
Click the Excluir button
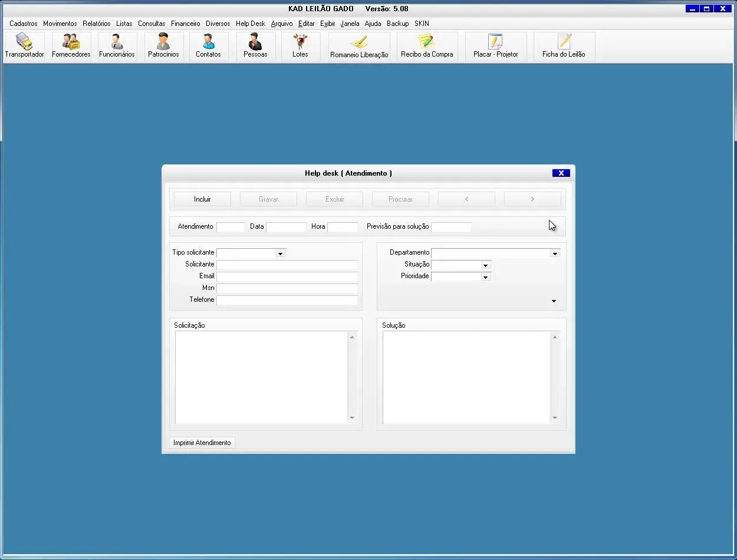coord(334,199)
